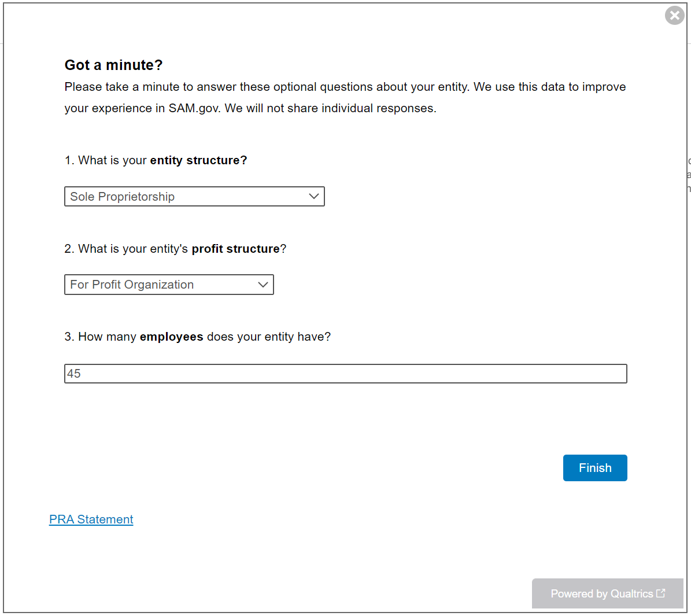
Task: Click the chevron beside For Profit Organization
Action: point(263,285)
